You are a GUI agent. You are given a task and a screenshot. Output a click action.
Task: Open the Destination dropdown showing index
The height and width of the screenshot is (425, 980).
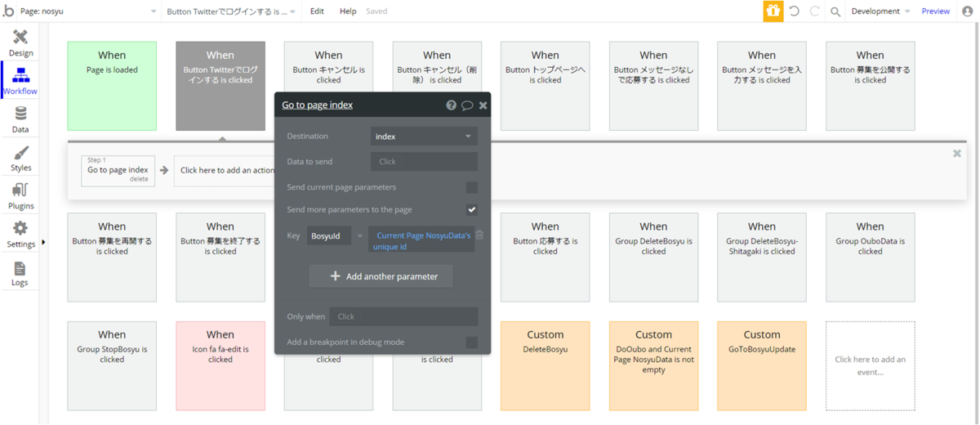(x=424, y=136)
